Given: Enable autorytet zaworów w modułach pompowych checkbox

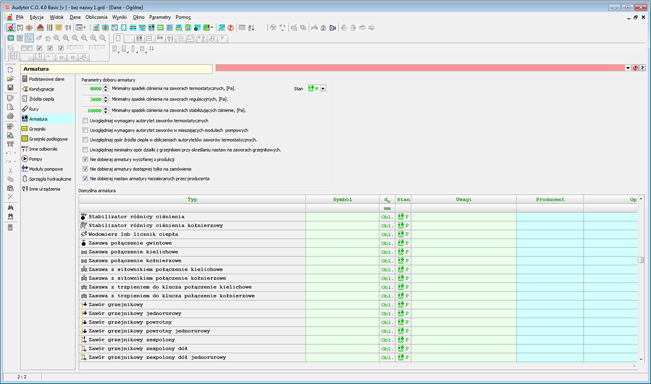Looking at the screenshot, I should tap(85, 130).
